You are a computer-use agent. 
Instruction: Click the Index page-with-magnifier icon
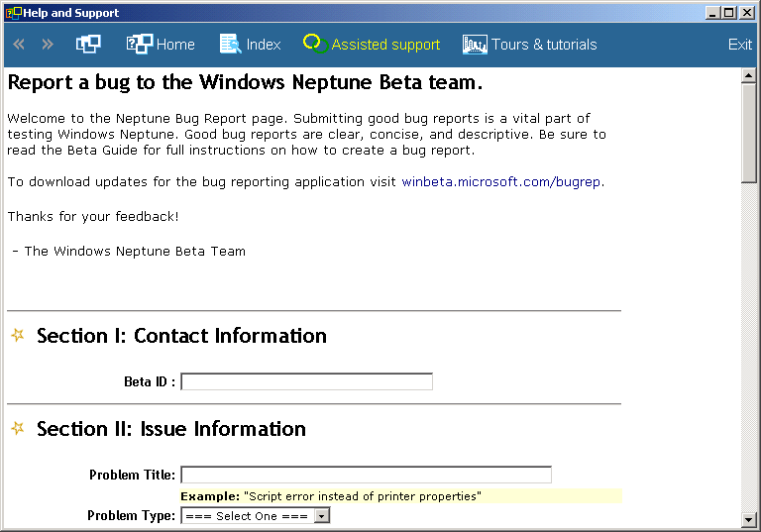[x=230, y=45]
